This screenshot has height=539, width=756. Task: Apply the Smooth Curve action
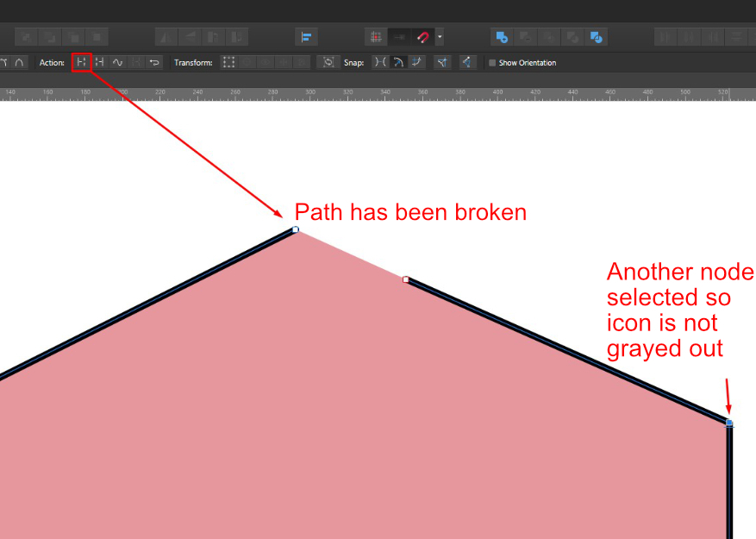coord(117,62)
